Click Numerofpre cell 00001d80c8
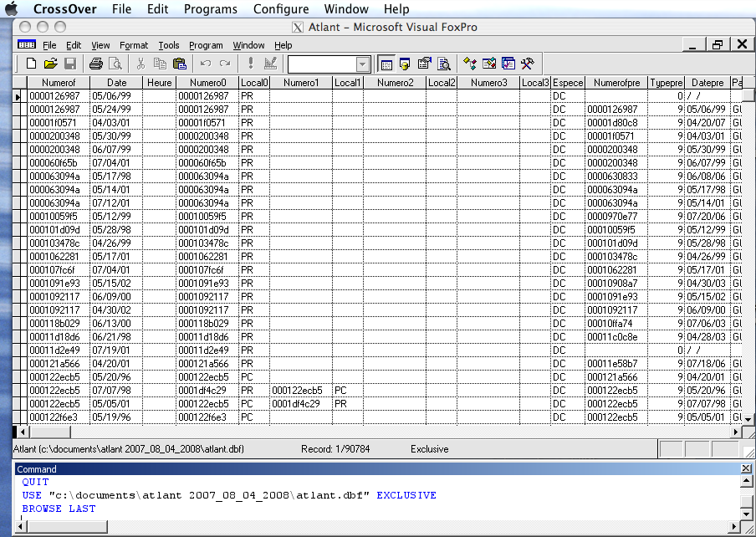Viewport: 756px width, 537px height. (616, 123)
